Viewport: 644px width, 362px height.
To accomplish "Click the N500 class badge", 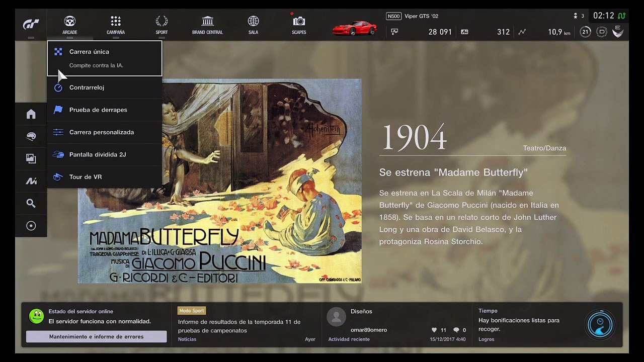I will tap(393, 16).
